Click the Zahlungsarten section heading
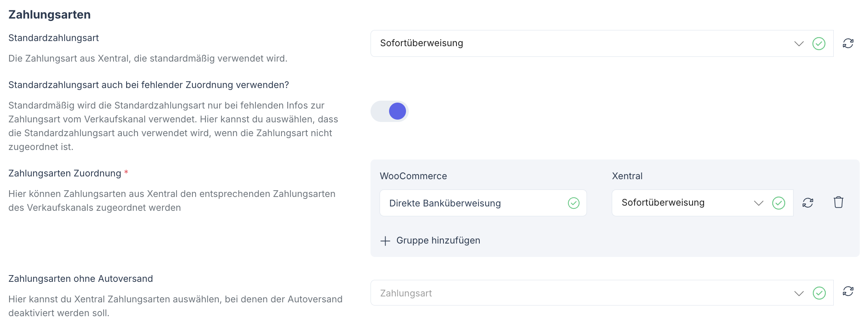868x328 pixels. (x=50, y=15)
